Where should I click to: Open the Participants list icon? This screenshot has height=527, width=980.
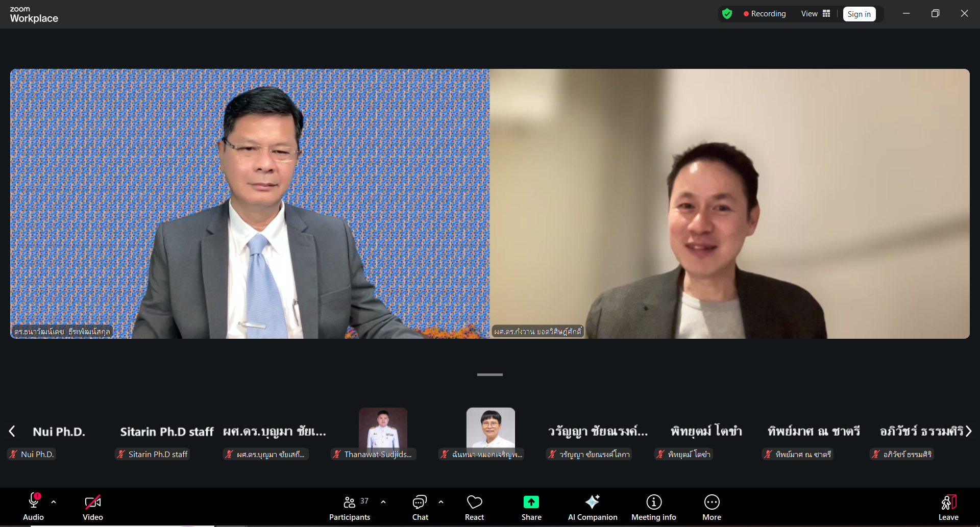(350, 503)
